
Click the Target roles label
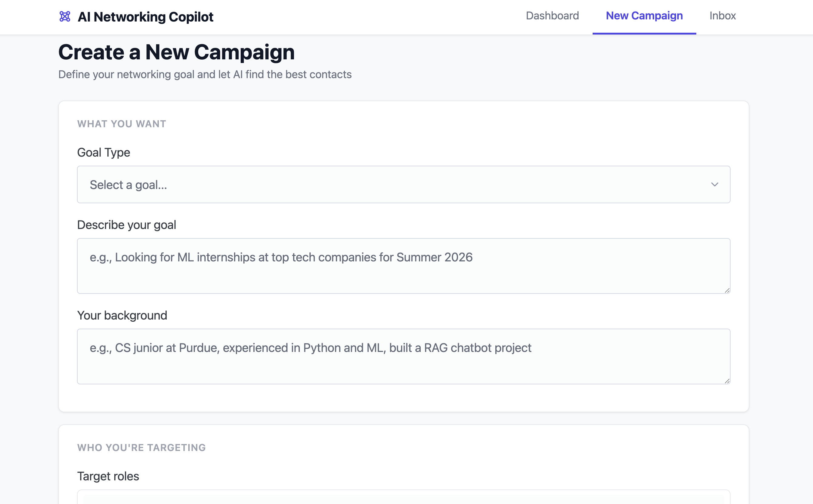coord(108,476)
